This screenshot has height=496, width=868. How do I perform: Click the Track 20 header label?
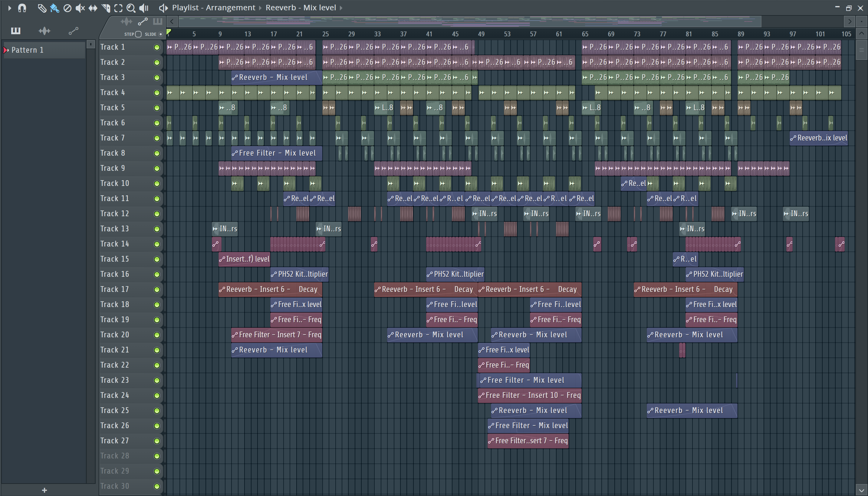pos(114,335)
